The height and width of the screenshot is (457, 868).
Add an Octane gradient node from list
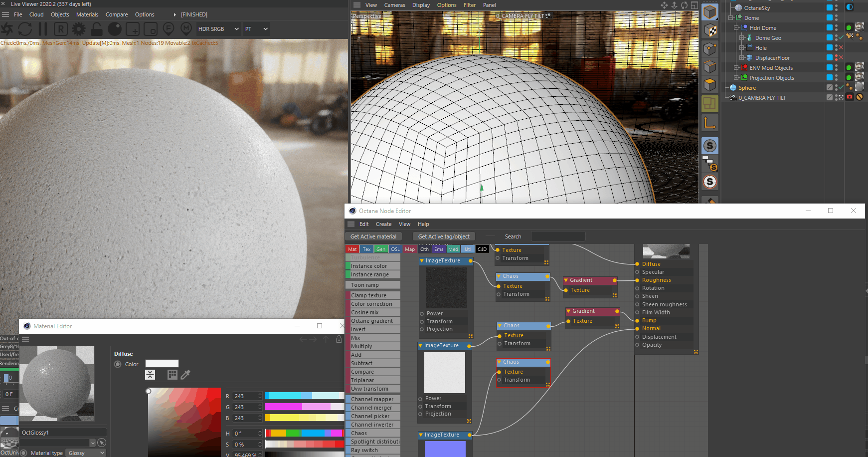[373, 321]
